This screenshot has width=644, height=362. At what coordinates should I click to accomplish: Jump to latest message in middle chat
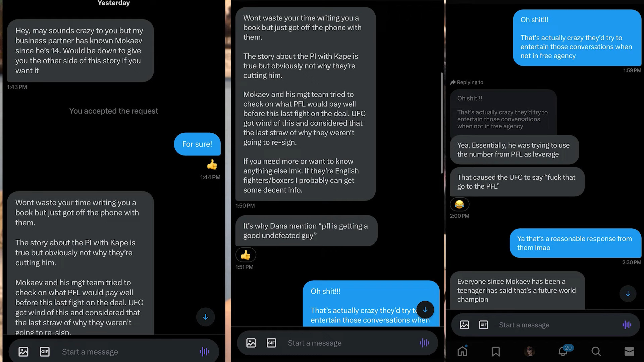425,310
